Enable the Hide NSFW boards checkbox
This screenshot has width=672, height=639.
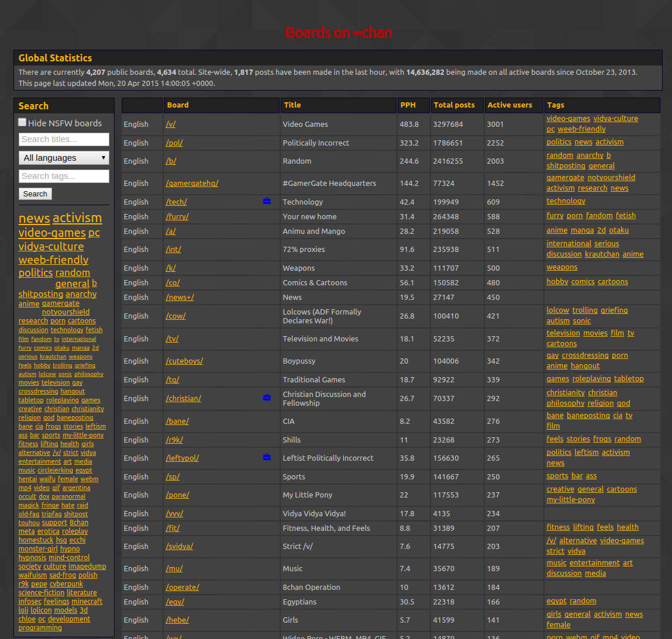22,122
